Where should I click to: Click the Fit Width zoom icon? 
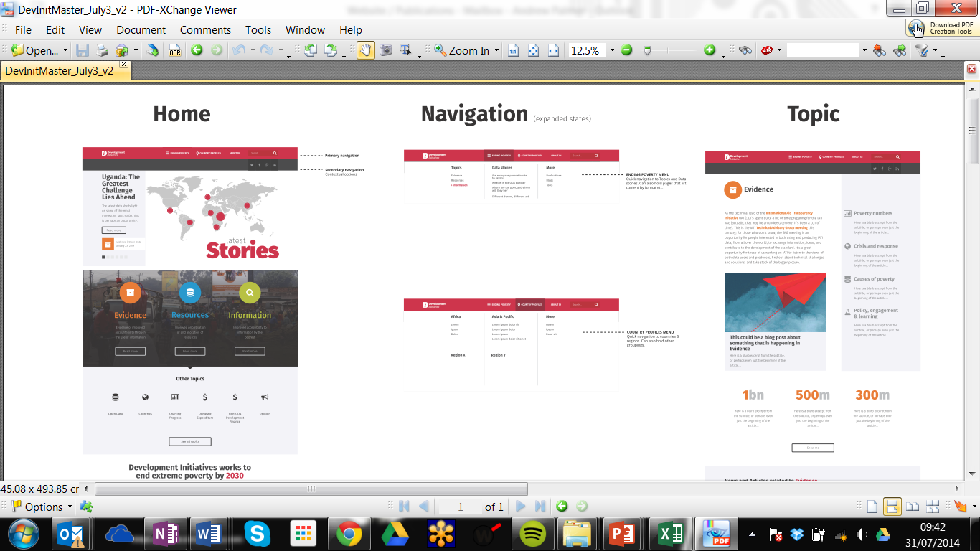[x=553, y=50]
